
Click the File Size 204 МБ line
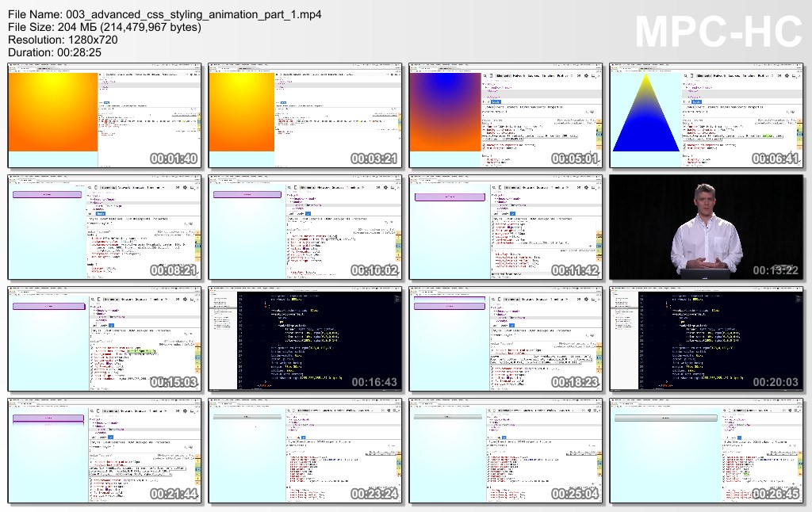click(105, 27)
